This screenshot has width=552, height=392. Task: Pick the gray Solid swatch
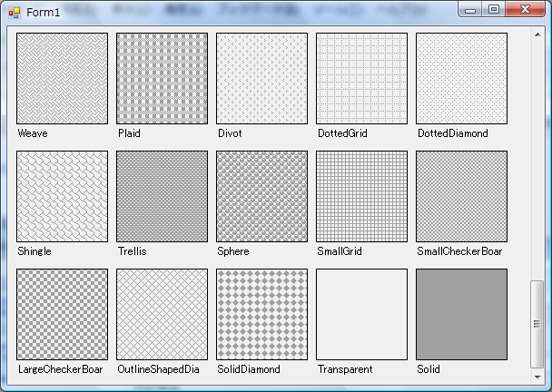(461, 314)
